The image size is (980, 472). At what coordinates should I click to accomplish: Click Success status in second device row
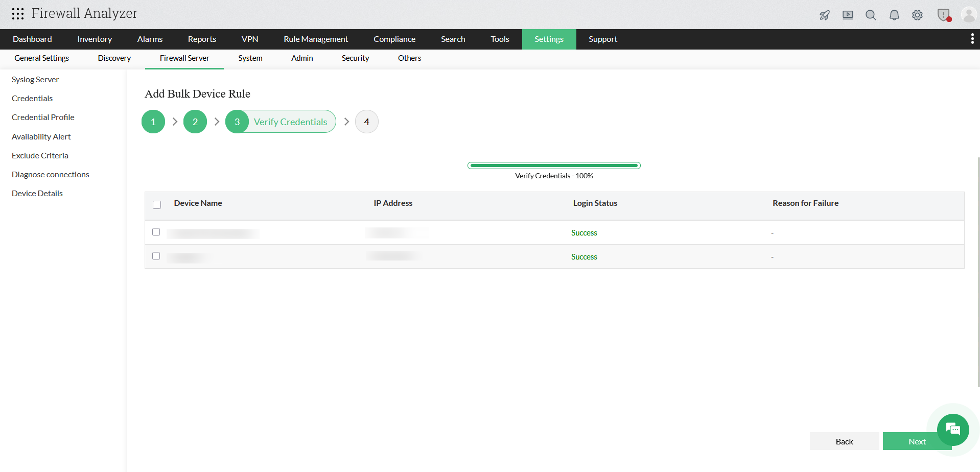584,257
